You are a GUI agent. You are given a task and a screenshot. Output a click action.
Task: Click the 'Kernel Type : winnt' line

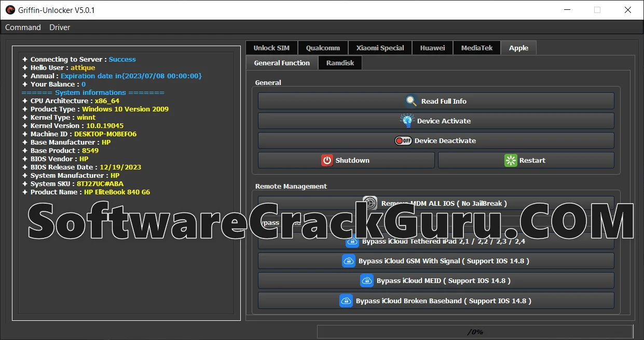[59, 117]
